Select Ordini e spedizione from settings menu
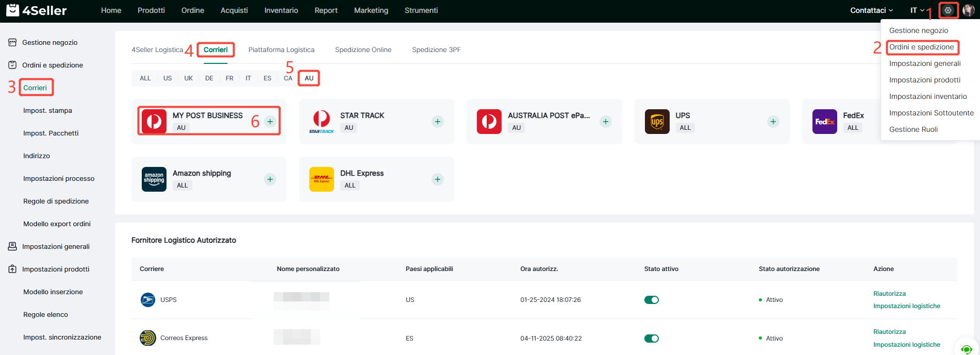980x355 pixels. coord(921,47)
